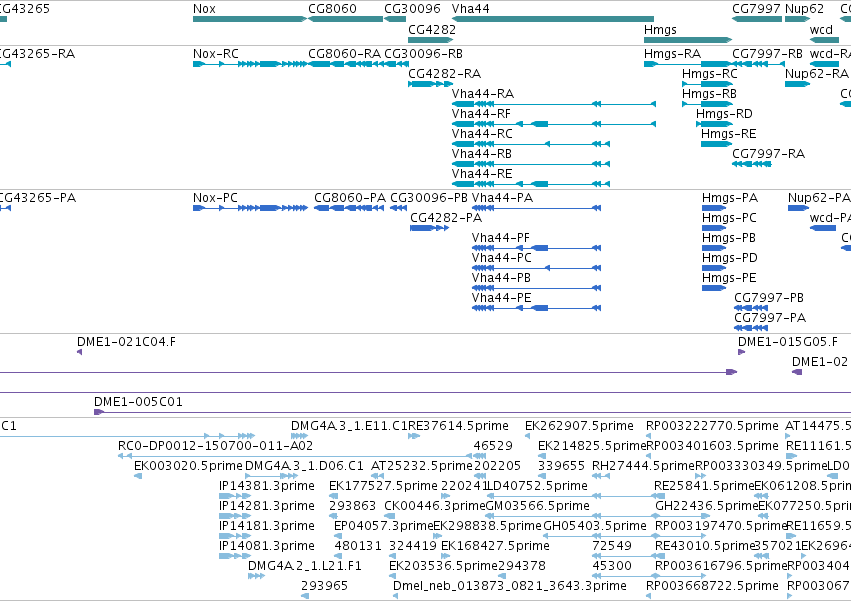Image resolution: width=851 pixels, height=601 pixels.
Task: Click the Hmgs-PE protein label
Action: point(729,279)
